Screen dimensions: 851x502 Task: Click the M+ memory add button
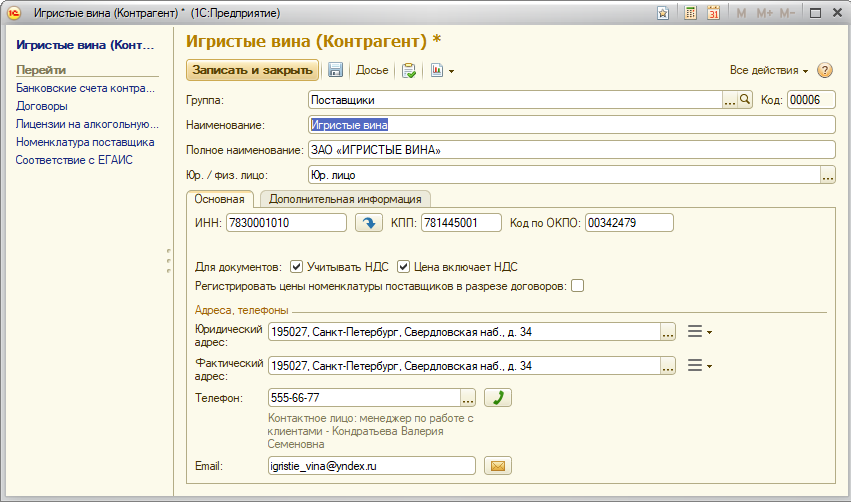pyautogui.click(x=764, y=13)
